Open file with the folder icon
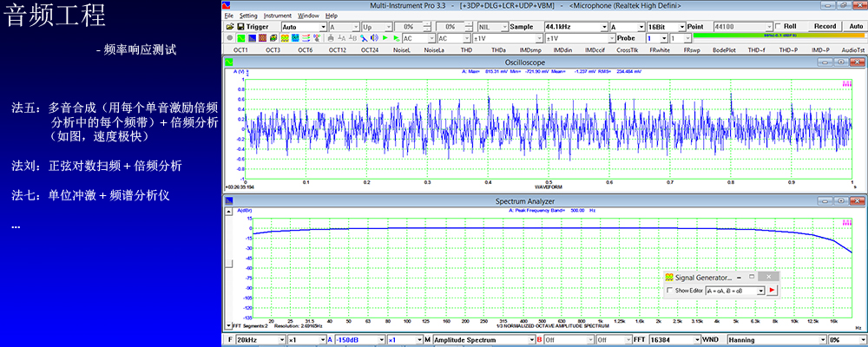 click(x=230, y=27)
